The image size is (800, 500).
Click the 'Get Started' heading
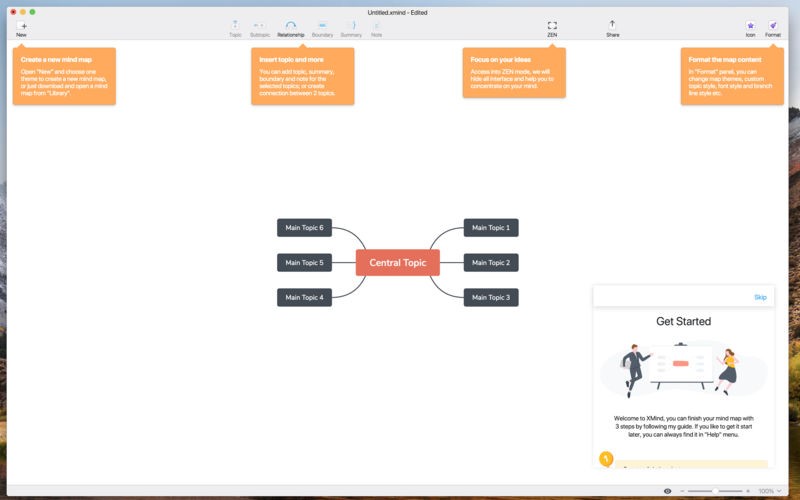tap(683, 321)
